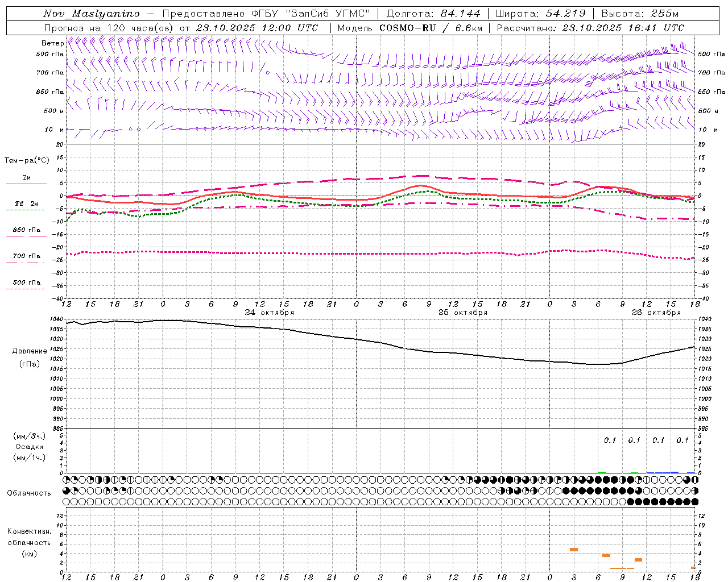Click the 24 октября date label
Viewport: 728px width, 582px height.
tap(270, 313)
